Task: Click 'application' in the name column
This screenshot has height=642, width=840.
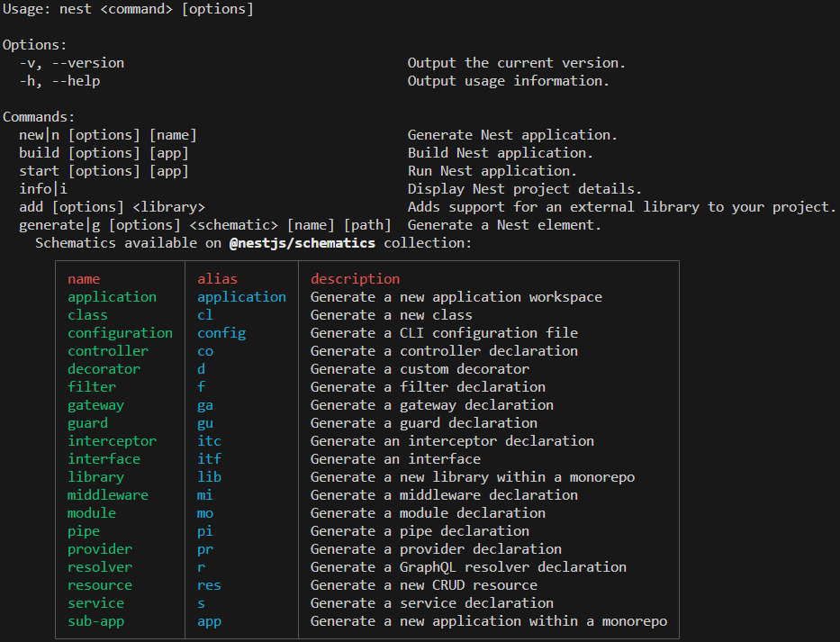Action: (x=112, y=297)
